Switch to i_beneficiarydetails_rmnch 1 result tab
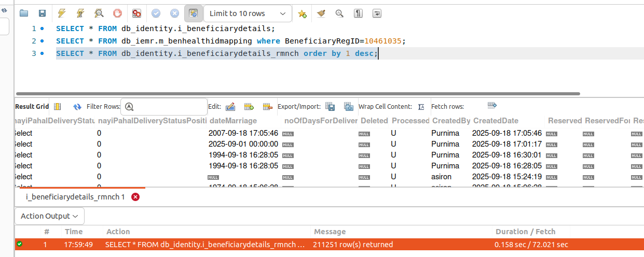The image size is (644, 257). tap(75, 197)
